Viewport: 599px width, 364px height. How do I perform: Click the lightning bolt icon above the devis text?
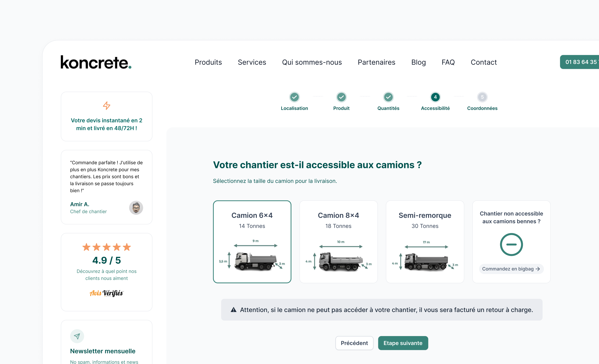pos(106,106)
